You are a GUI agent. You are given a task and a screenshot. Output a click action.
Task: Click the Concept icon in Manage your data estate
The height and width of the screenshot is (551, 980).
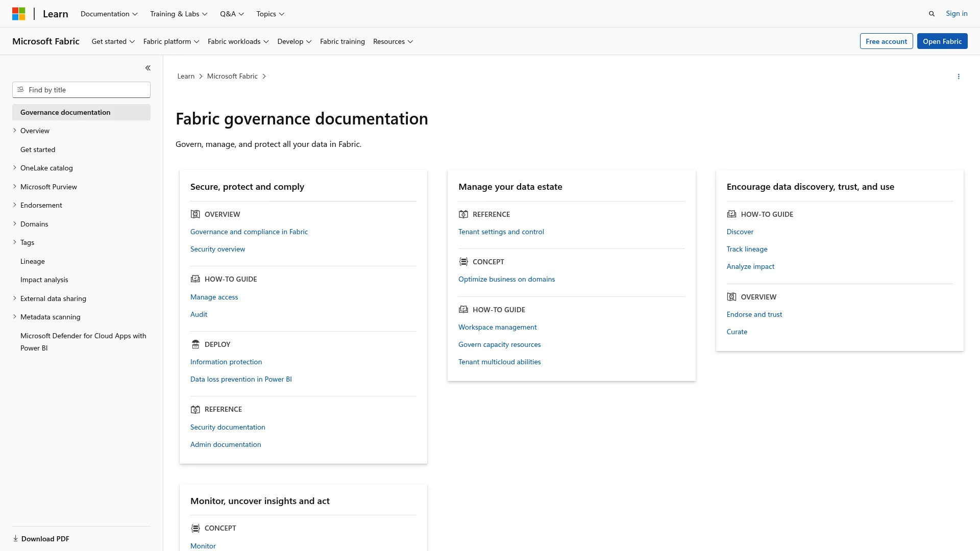click(x=463, y=262)
